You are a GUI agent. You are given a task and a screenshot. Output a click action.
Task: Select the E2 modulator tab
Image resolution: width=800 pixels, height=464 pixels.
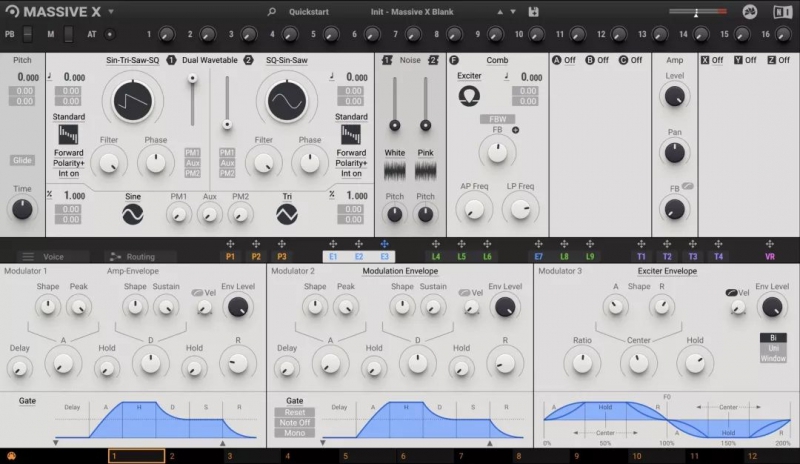point(359,257)
